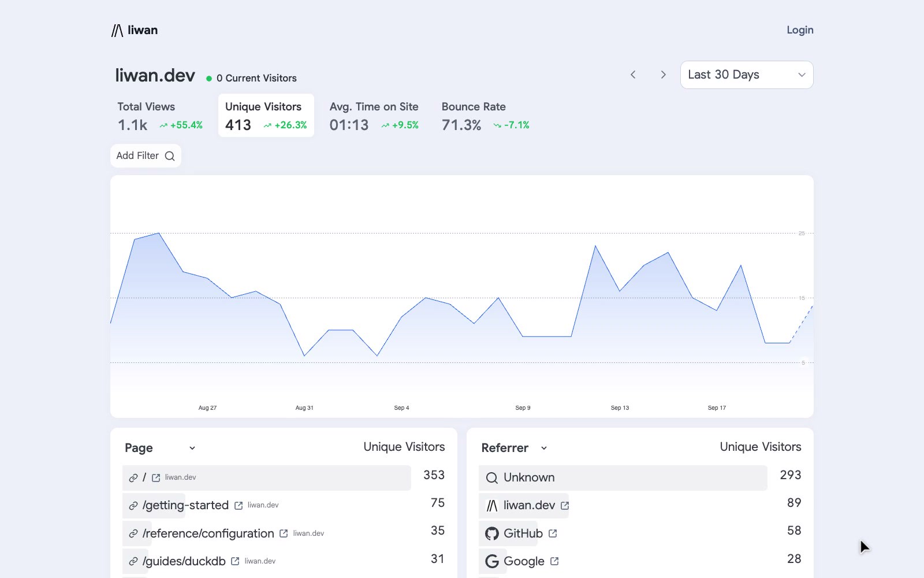924x578 pixels.
Task: Select the Bounce Rate metric tab
Action: point(485,116)
